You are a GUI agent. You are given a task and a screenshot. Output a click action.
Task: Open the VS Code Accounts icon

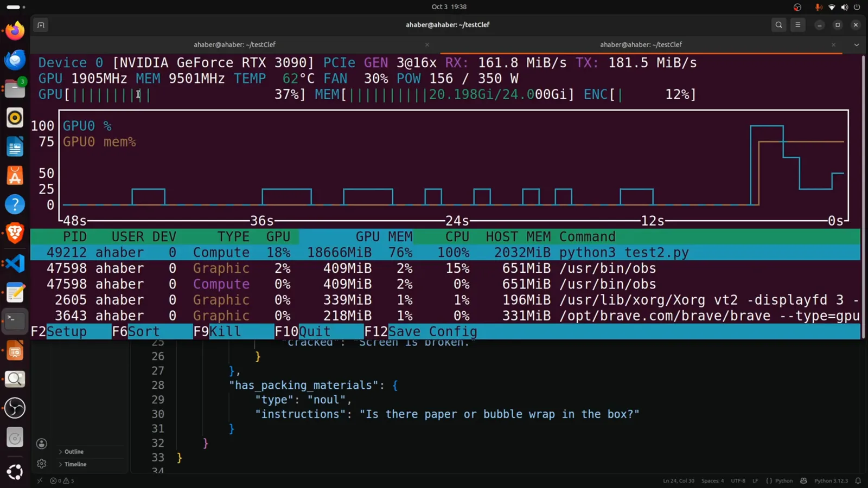42,444
